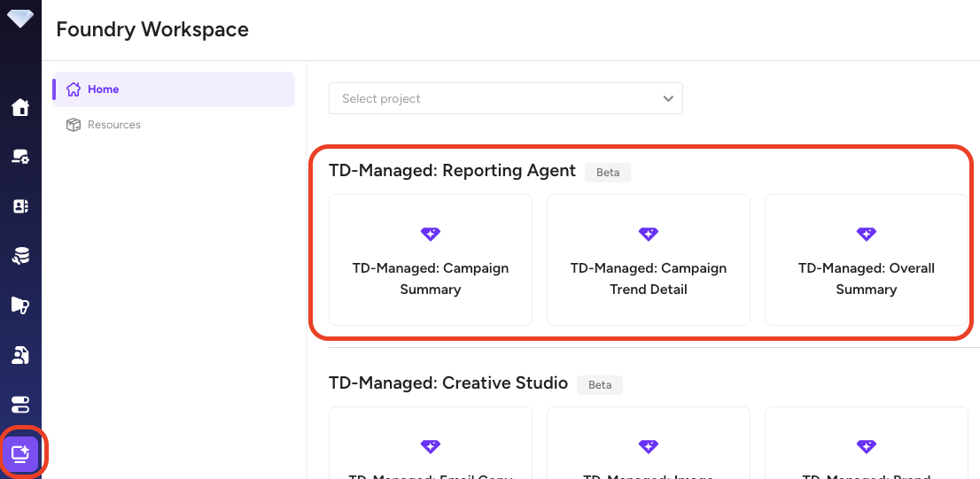
Task: Click gem icon on third Creative Studio card
Action: click(x=867, y=446)
